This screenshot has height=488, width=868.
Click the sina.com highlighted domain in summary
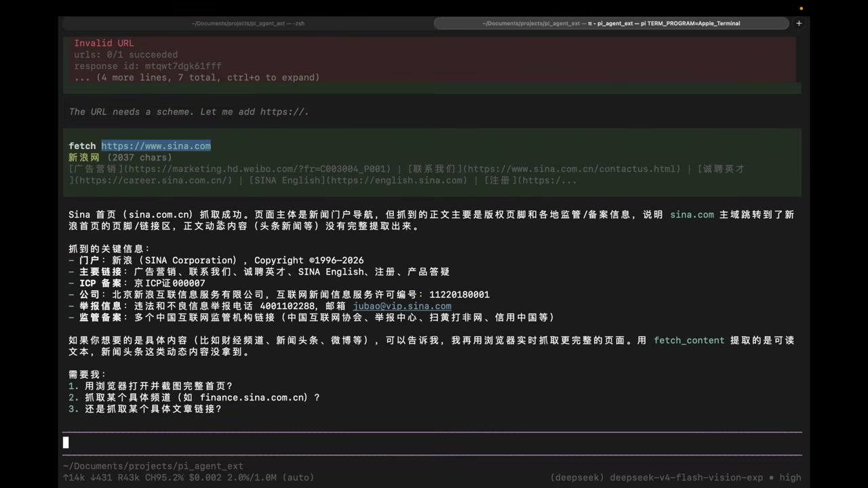click(x=692, y=214)
